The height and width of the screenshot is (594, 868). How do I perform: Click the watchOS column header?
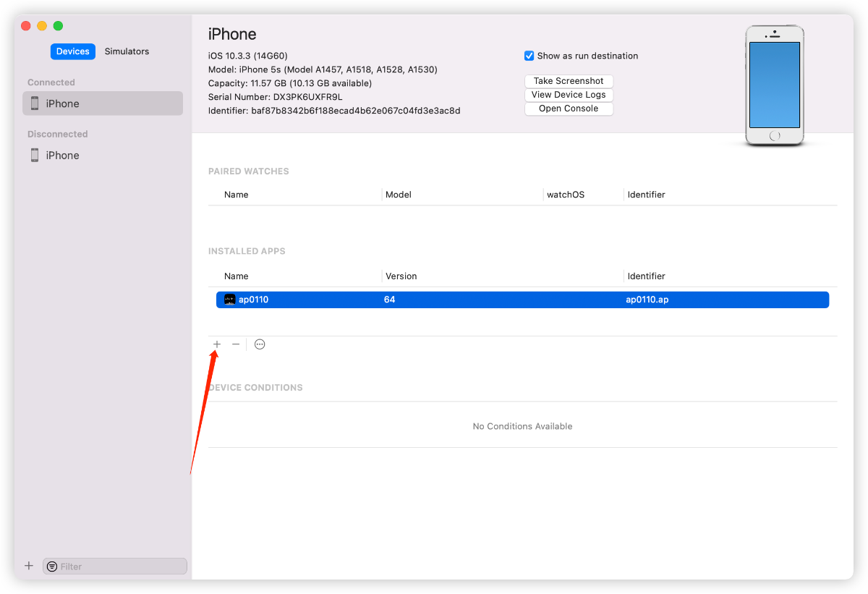pyautogui.click(x=566, y=195)
